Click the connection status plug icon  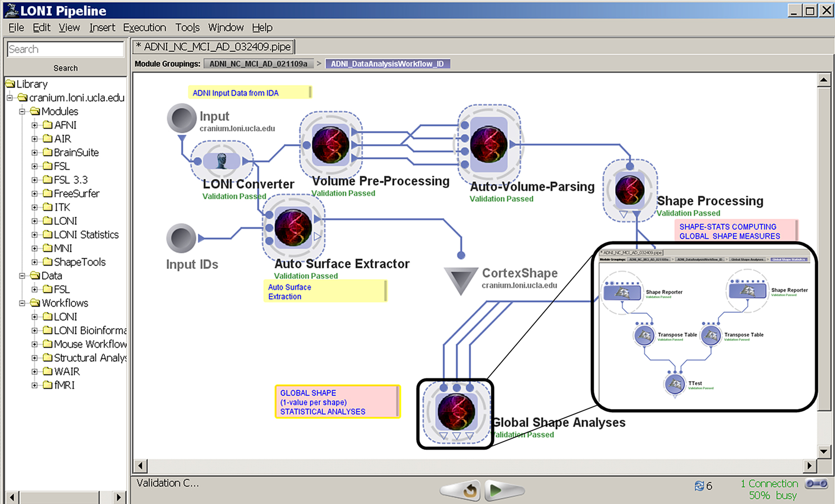pyautogui.click(x=816, y=484)
